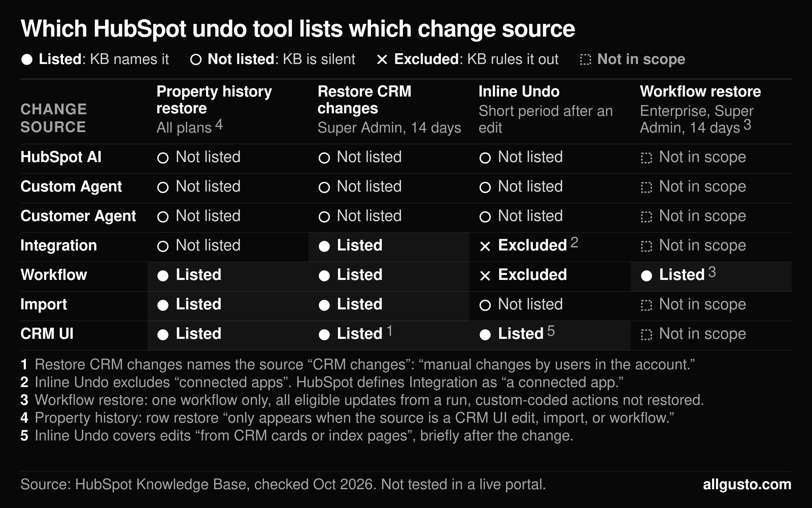Click the X Excluded legend icon

382,60
